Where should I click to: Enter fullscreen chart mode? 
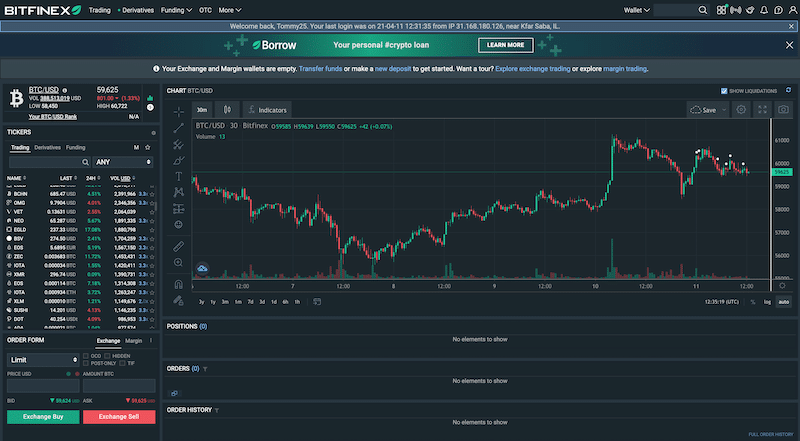point(762,110)
